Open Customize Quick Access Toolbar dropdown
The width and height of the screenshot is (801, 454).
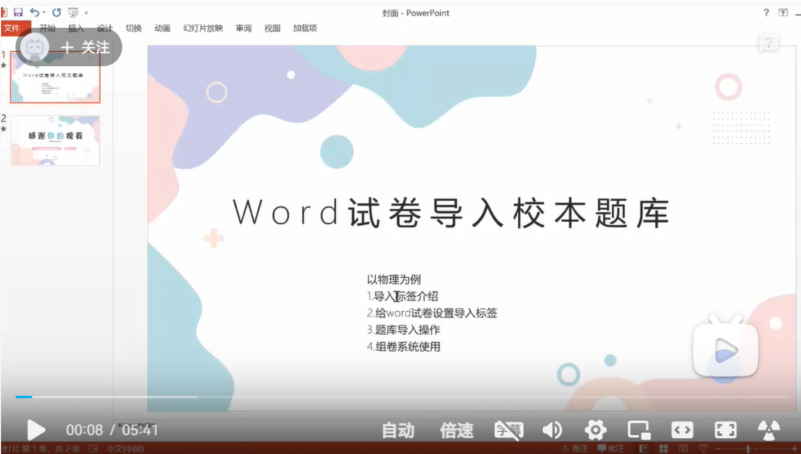tap(86, 12)
